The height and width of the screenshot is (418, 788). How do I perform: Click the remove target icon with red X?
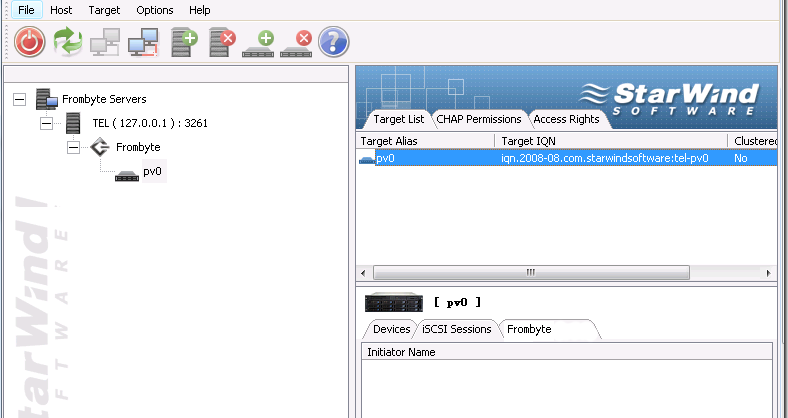tap(297, 44)
